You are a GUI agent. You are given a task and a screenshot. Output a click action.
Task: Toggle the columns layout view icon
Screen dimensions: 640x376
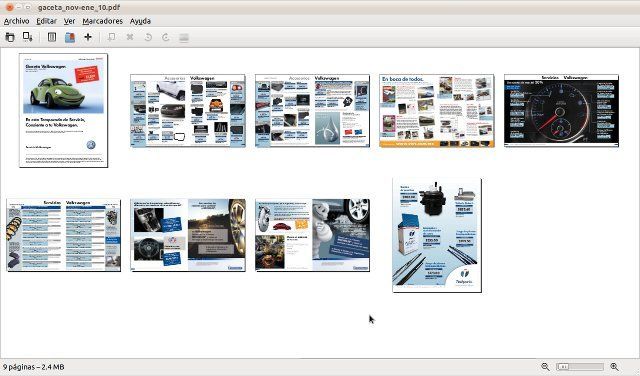52,37
